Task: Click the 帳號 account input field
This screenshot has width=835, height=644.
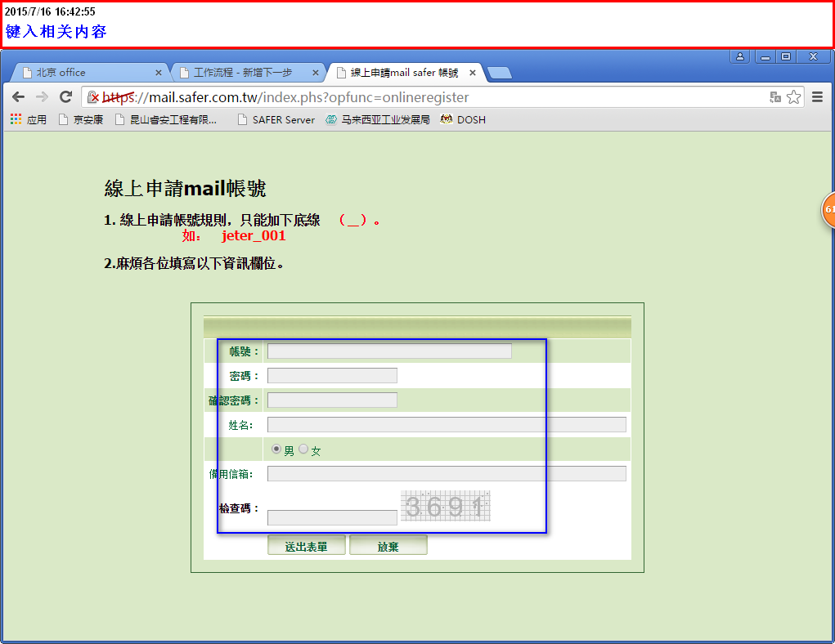Action: [x=389, y=351]
